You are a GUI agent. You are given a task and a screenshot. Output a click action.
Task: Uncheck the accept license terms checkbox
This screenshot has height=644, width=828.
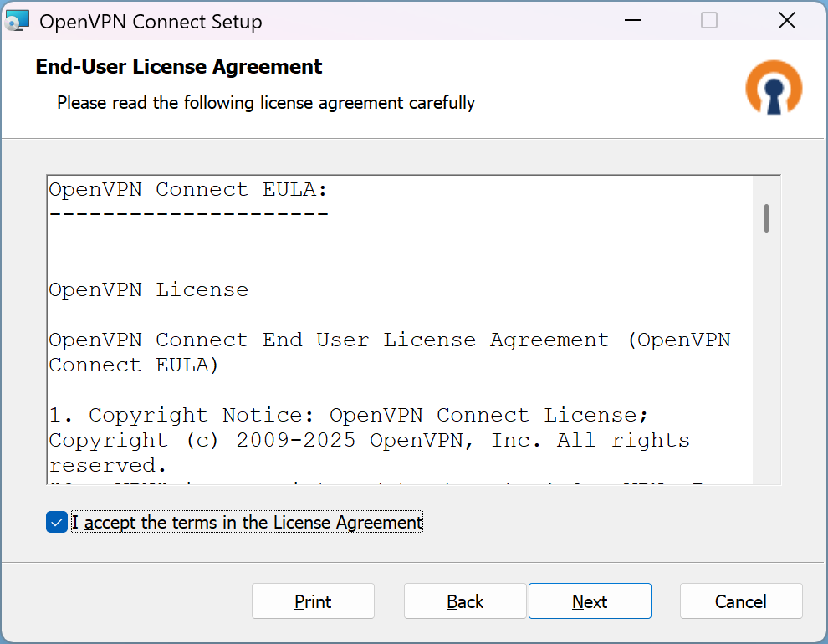pos(57,523)
